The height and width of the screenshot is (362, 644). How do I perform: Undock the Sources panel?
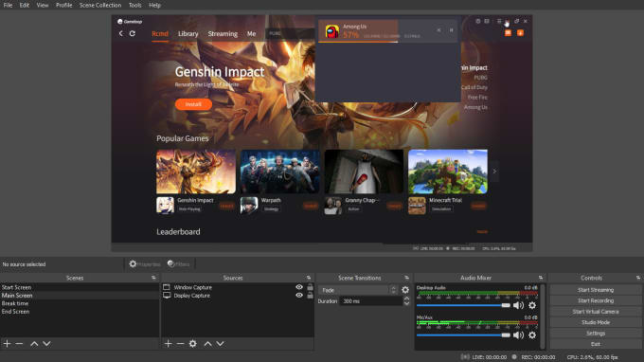309,278
